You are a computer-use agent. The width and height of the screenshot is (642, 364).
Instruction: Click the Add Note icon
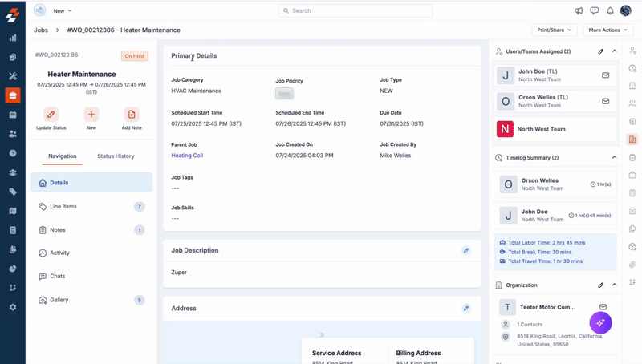click(132, 115)
